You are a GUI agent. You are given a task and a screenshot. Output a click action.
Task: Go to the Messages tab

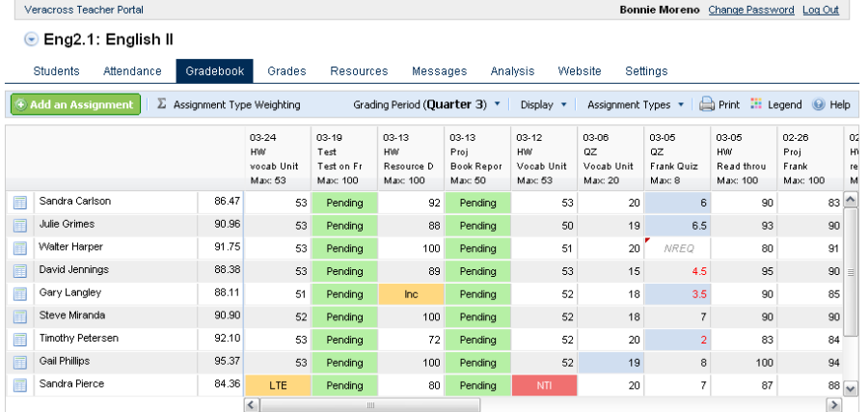tap(440, 70)
